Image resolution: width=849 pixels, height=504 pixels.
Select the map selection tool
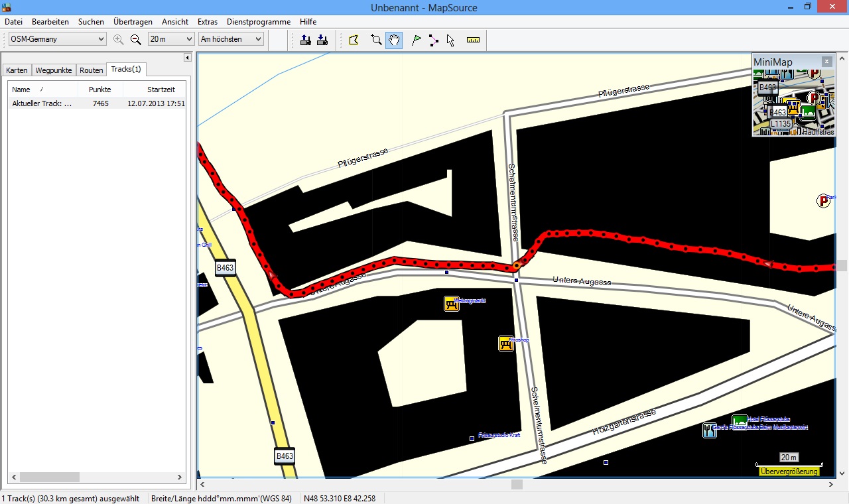[354, 40]
